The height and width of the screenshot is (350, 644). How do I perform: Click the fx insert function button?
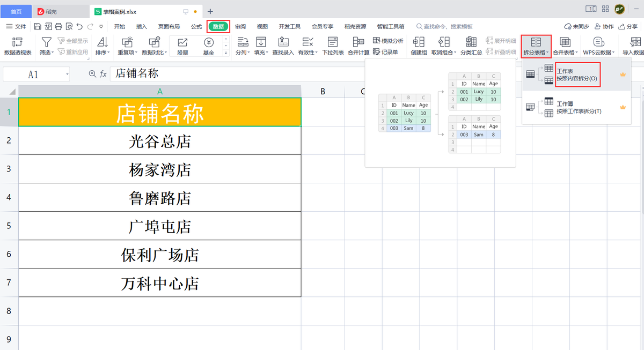pyautogui.click(x=103, y=75)
